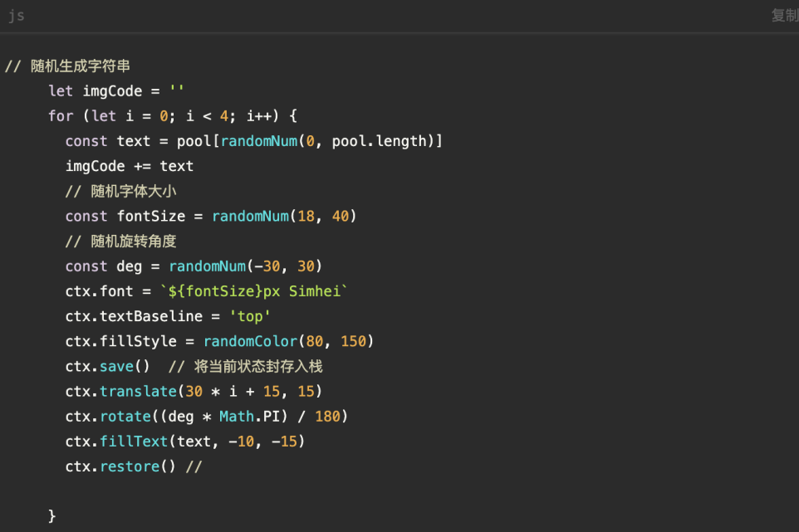The image size is (799, 532).
Task: Click the line ctx.textBaseline = 'top'
Action: tap(168, 316)
